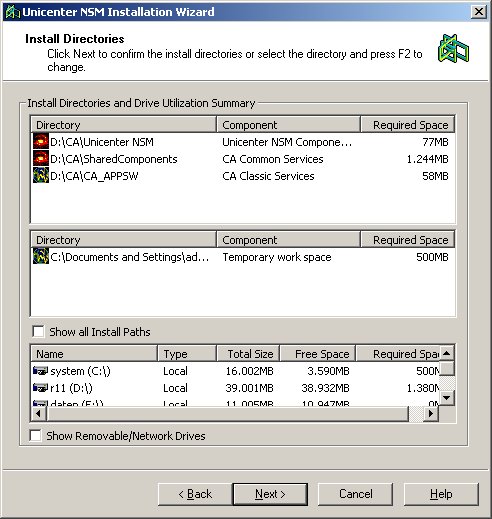Sort by top list Component column header
The width and height of the screenshot is (492, 519).
(x=288, y=125)
